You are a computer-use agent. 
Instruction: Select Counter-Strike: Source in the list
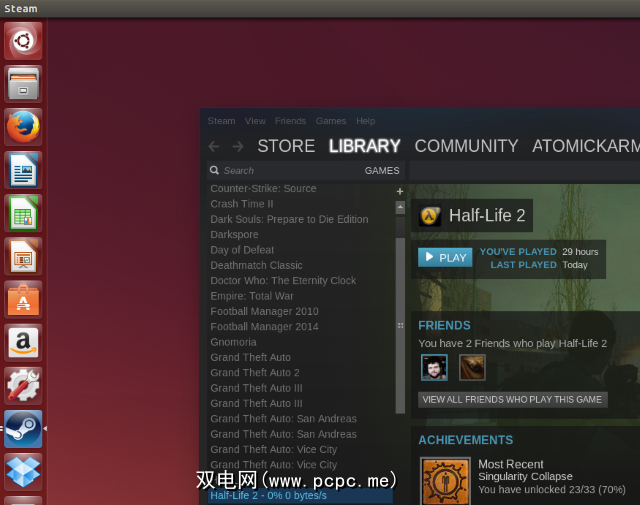tap(263, 189)
